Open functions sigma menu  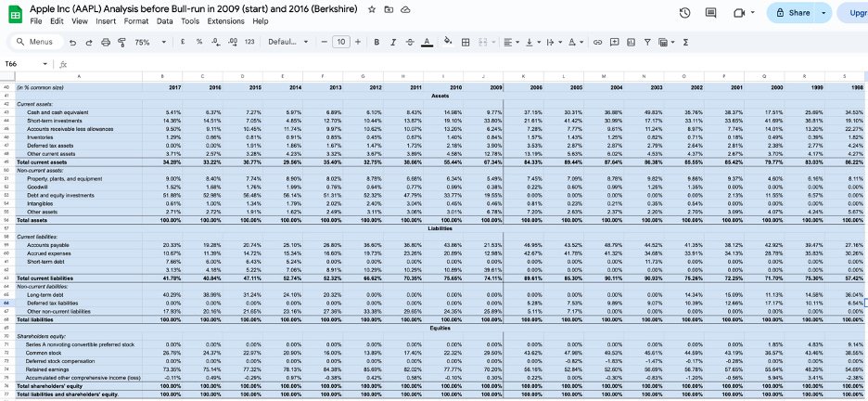tap(686, 42)
